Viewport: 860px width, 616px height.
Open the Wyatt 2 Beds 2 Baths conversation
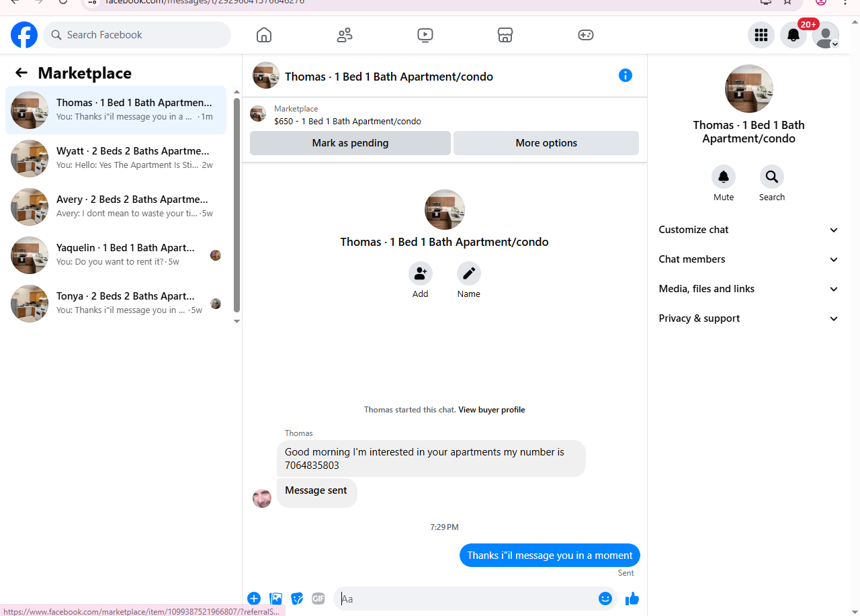(116, 159)
